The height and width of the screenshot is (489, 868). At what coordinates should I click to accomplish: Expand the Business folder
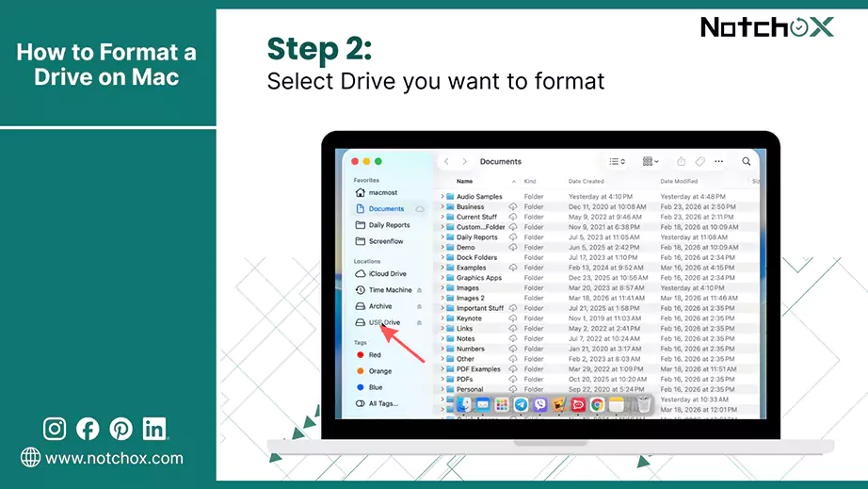tap(442, 206)
